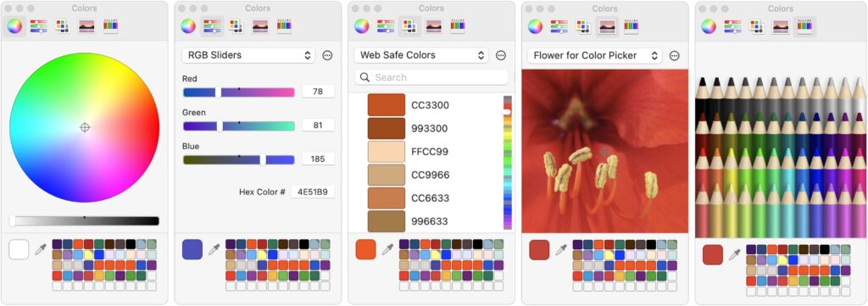This screenshot has height=306, width=868.
Task: Select Color Sliders icon in first Colors window
Action: point(38,26)
